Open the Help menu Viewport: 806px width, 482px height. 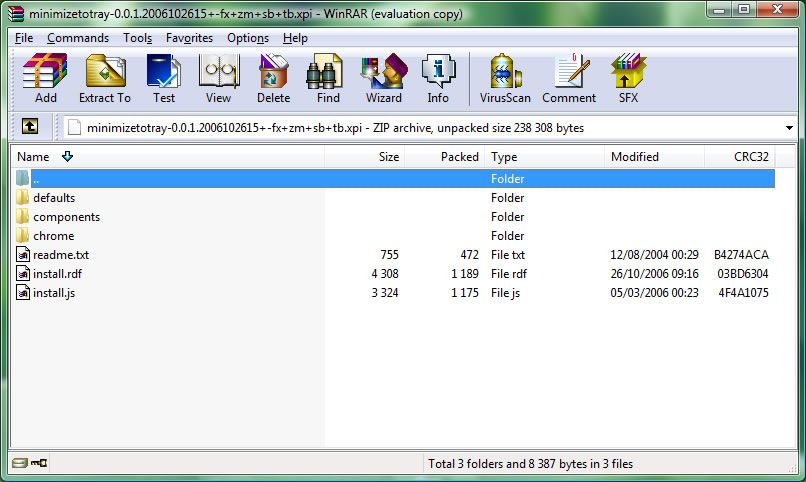[x=295, y=38]
